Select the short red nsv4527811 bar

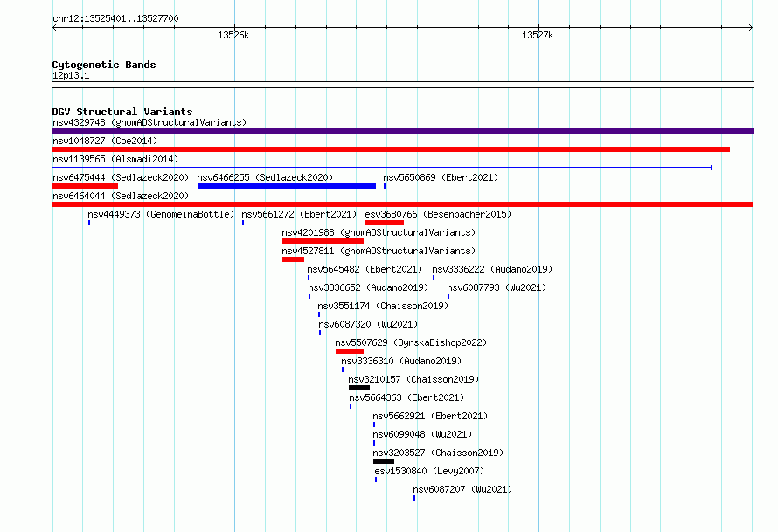point(293,259)
